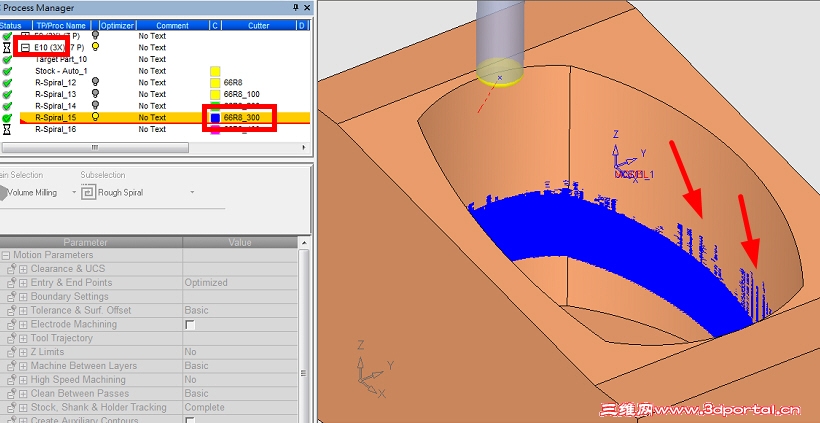
Task: Pin the Process Manager panel
Action: pyautogui.click(x=296, y=7)
